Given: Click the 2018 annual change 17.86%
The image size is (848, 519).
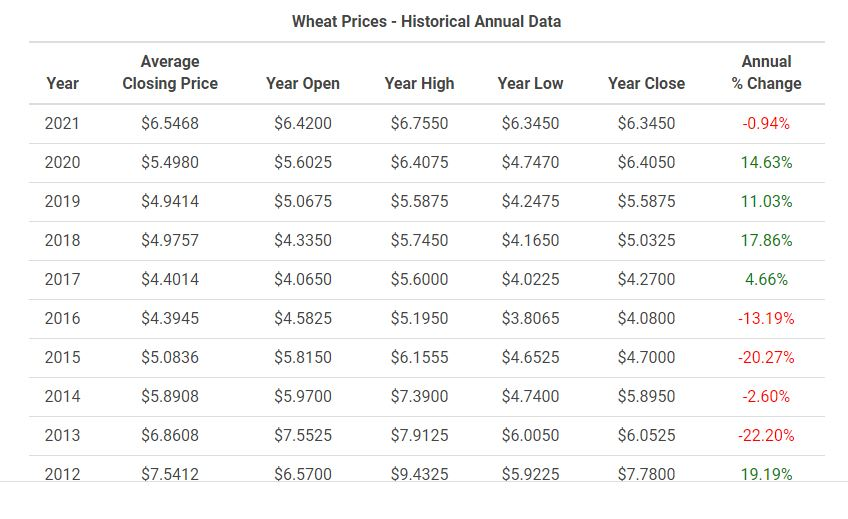Looking at the screenshot, I should [766, 241].
